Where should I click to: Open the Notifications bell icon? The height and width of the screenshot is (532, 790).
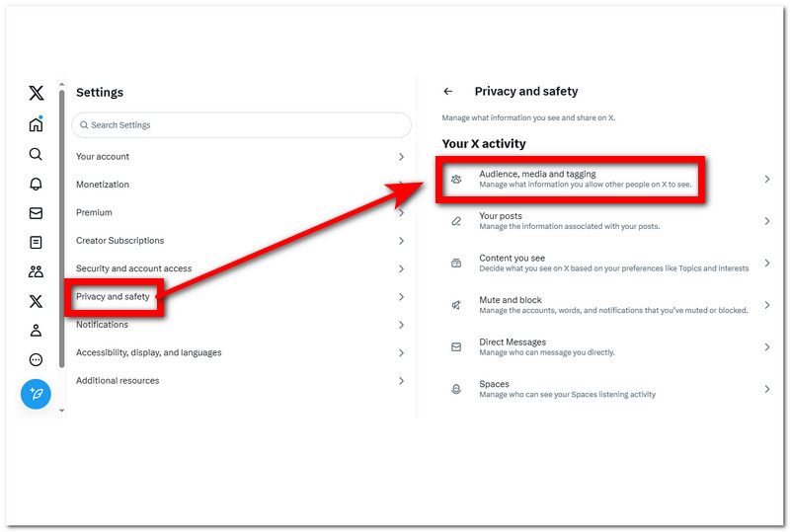coord(36,184)
